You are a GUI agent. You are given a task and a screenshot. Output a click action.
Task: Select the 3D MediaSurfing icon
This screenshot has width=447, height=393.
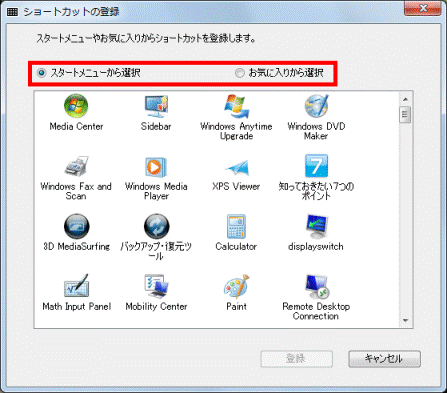pos(76,226)
